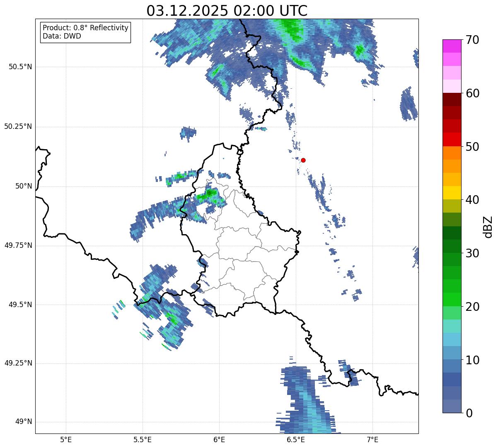
Task: Click the Product: 0.8° Reflectivity label
Action: [85, 28]
